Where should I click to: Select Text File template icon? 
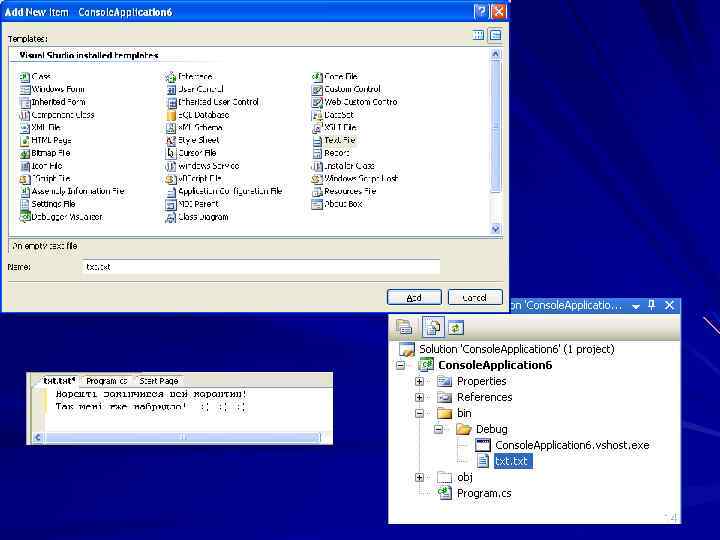(x=317, y=141)
